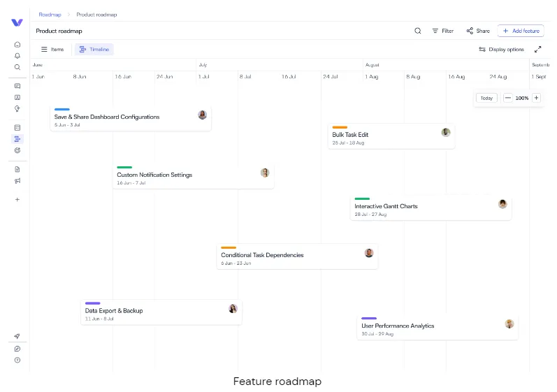Jump to Today on timeline

tap(486, 98)
